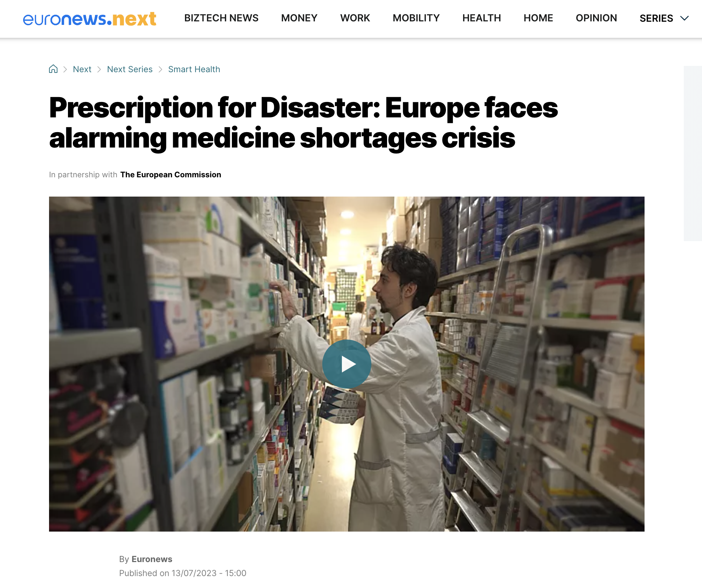
Task: Open the Smart Health breadcrumb link
Action: (x=194, y=69)
